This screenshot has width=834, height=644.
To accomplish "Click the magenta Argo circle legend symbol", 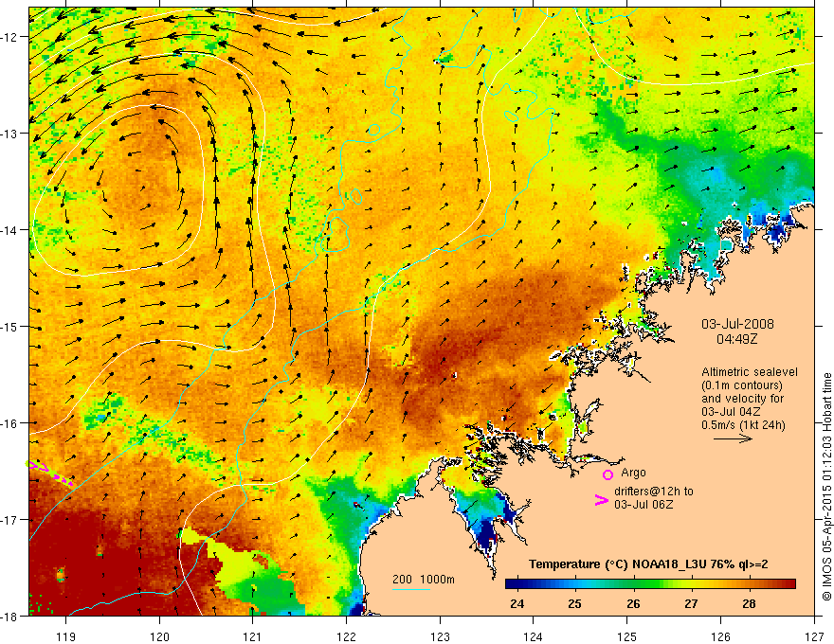I will pyautogui.click(x=607, y=474).
